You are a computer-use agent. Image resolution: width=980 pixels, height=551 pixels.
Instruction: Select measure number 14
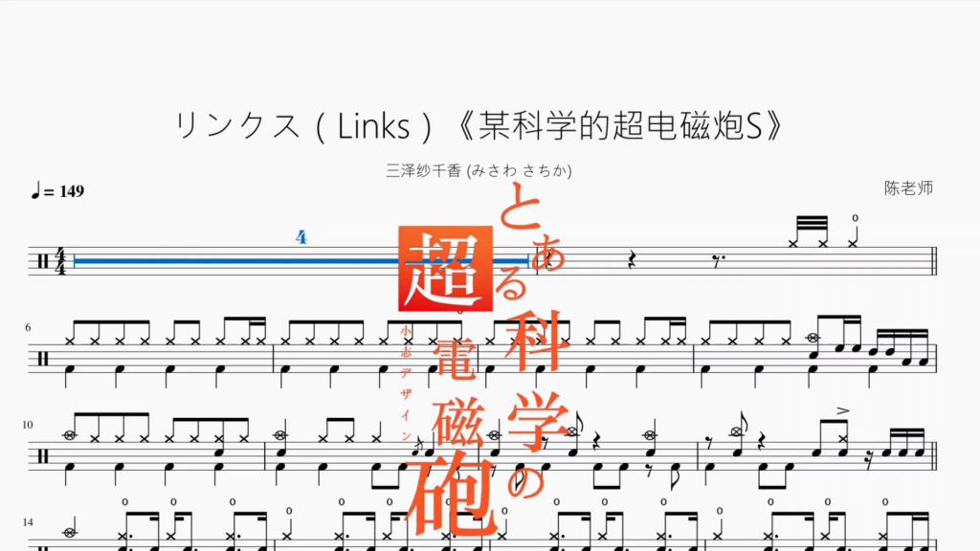click(x=28, y=522)
